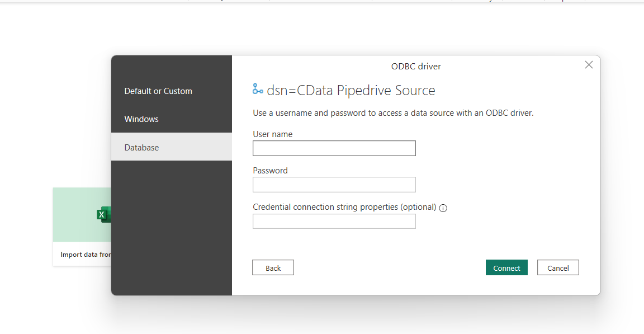
Task: Click the info icon beside connection string properties
Action: tap(443, 208)
